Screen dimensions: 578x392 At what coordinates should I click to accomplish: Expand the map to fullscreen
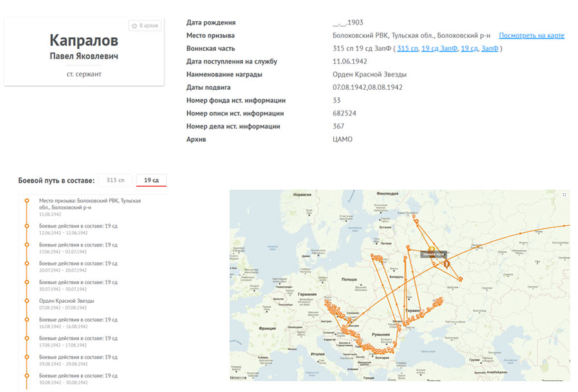(x=564, y=194)
